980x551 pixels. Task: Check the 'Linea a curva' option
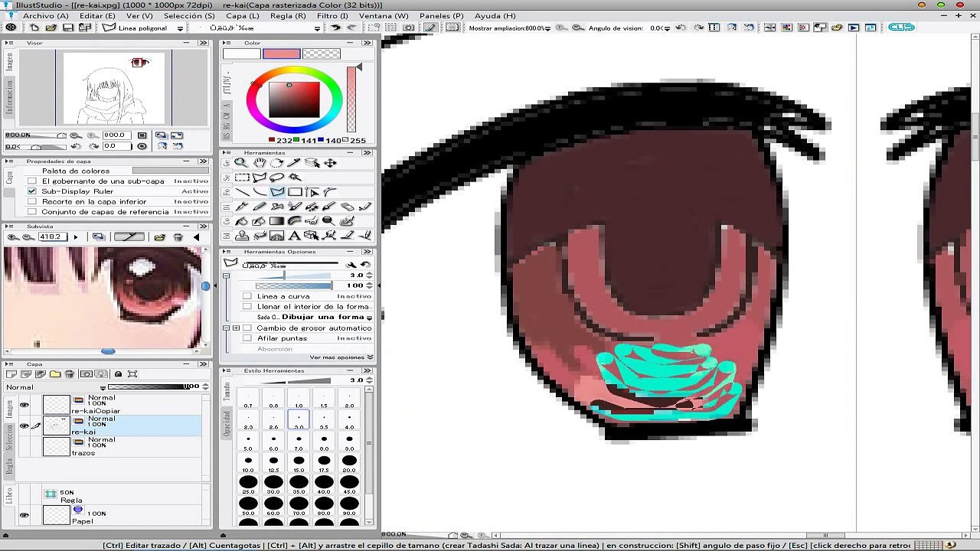point(247,296)
